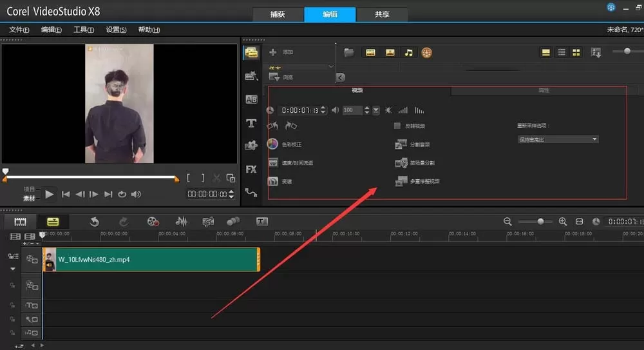
Task: Toggle the show audio files filter icon
Action: click(409, 53)
